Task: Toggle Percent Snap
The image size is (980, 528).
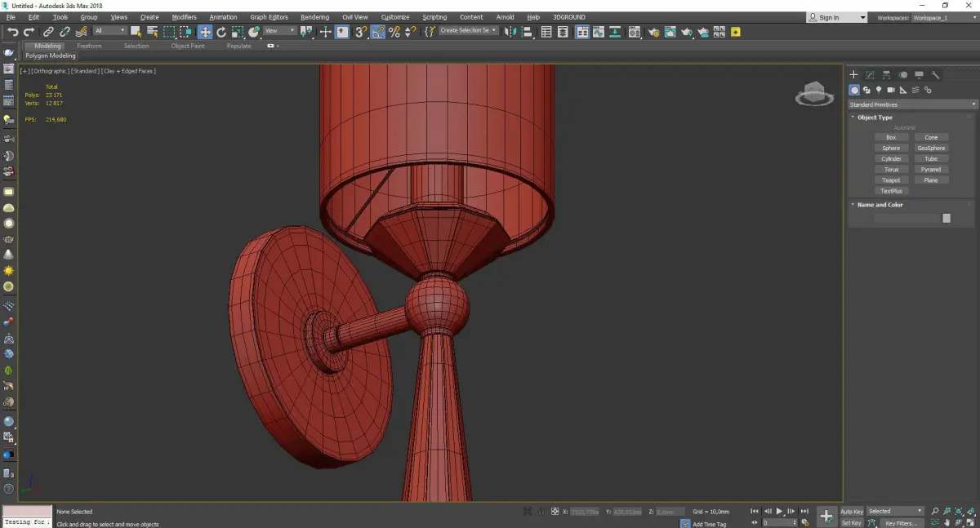Action: pyautogui.click(x=394, y=32)
